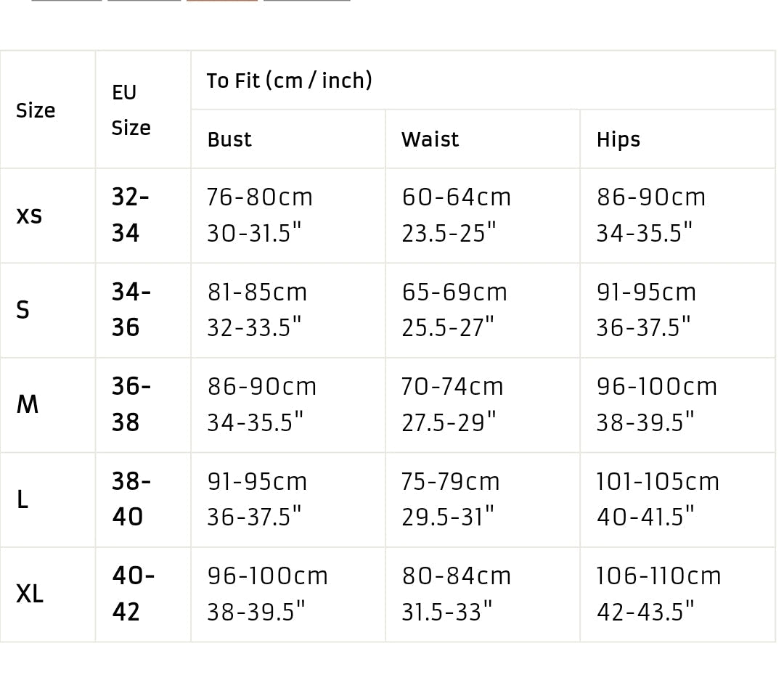This screenshot has height=688, width=784.
Task: Select the EU size 32-34 cell
Action: coord(131,215)
